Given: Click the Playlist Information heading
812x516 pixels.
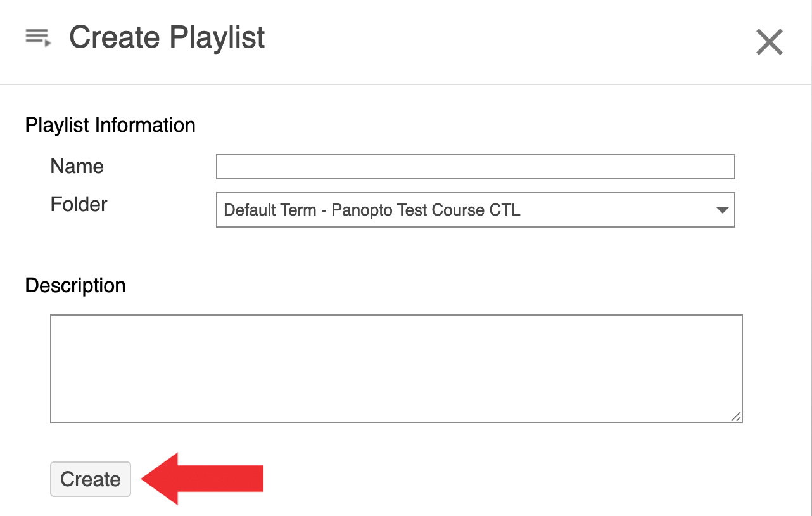Looking at the screenshot, I should coord(110,126).
